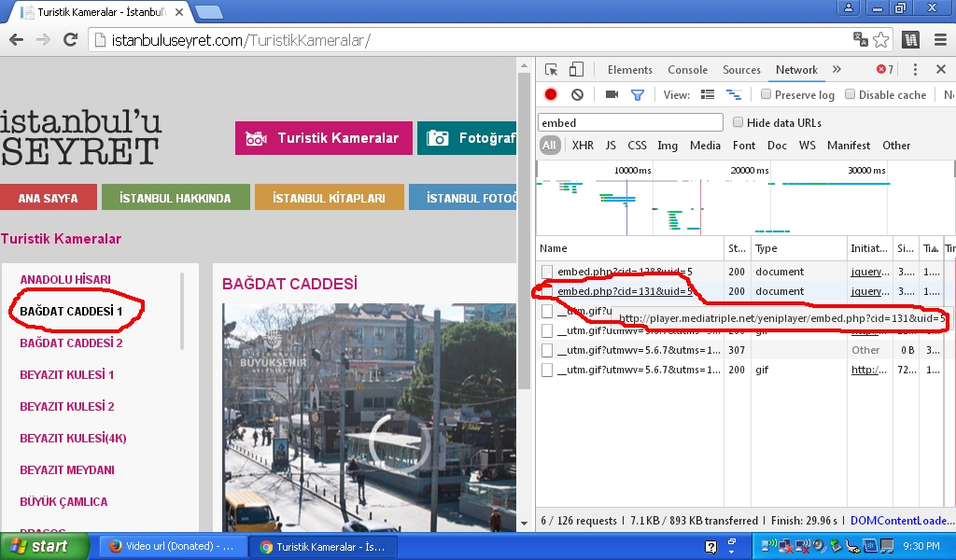Reload the current page
The height and width of the screenshot is (560, 956).
(x=71, y=40)
